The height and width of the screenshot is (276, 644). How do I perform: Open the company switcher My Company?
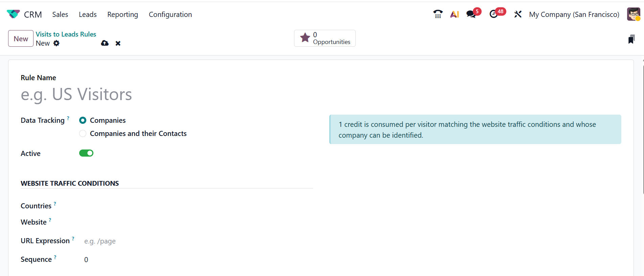click(574, 14)
